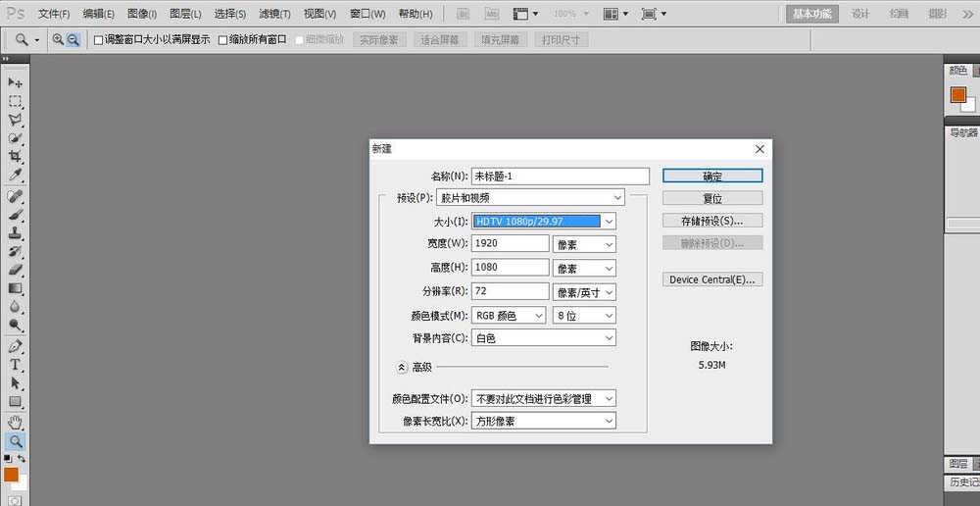Open the 颜色模式 RGB dropdown

tap(509, 315)
